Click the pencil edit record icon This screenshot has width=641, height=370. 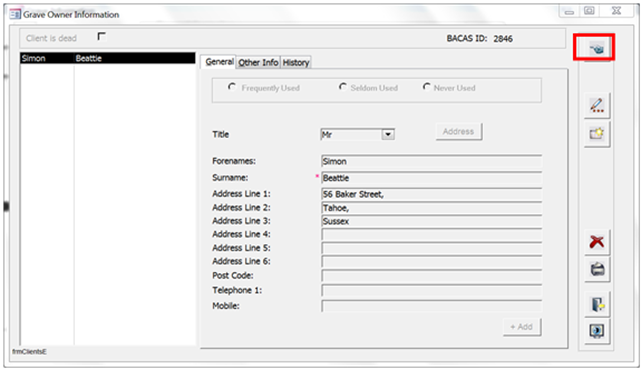point(597,105)
